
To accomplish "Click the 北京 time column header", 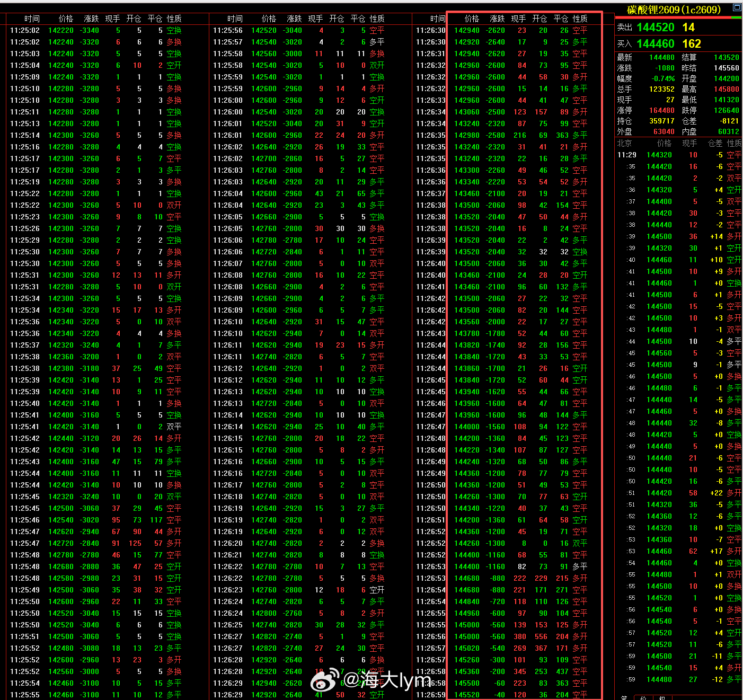I will [x=624, y=143].
